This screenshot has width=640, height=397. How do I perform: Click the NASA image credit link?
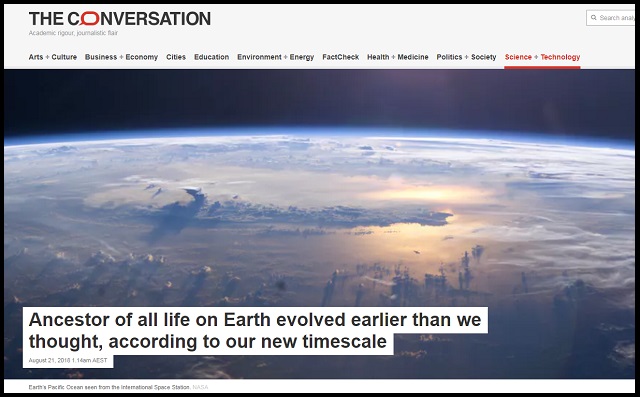(200, 387)
